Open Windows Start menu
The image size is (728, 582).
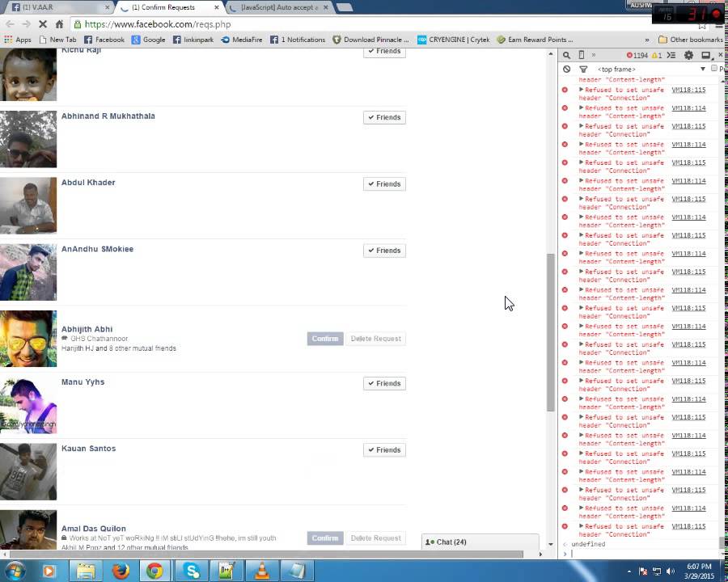pyautogui.click(x=15, y=571)
